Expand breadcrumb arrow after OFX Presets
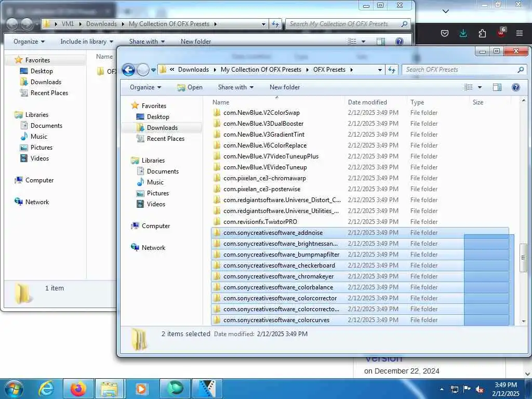Viewport: 532px width, 399px height. (x=352, y=70)
